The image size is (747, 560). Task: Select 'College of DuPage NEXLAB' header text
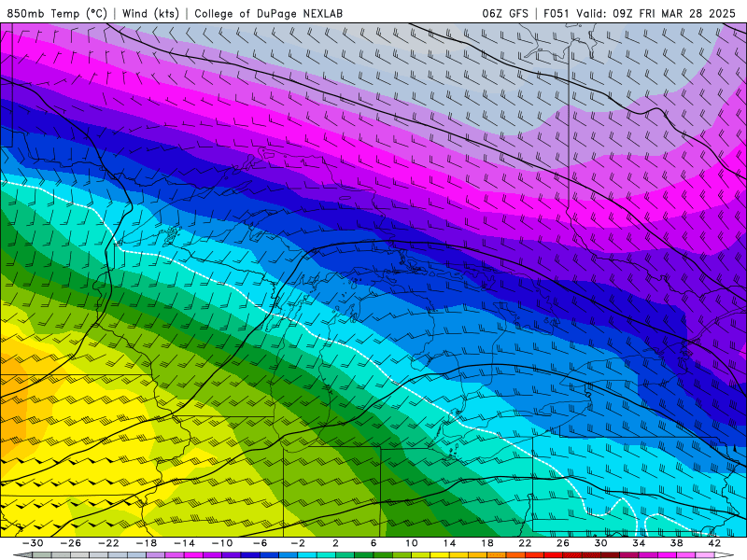click(268, 13)
